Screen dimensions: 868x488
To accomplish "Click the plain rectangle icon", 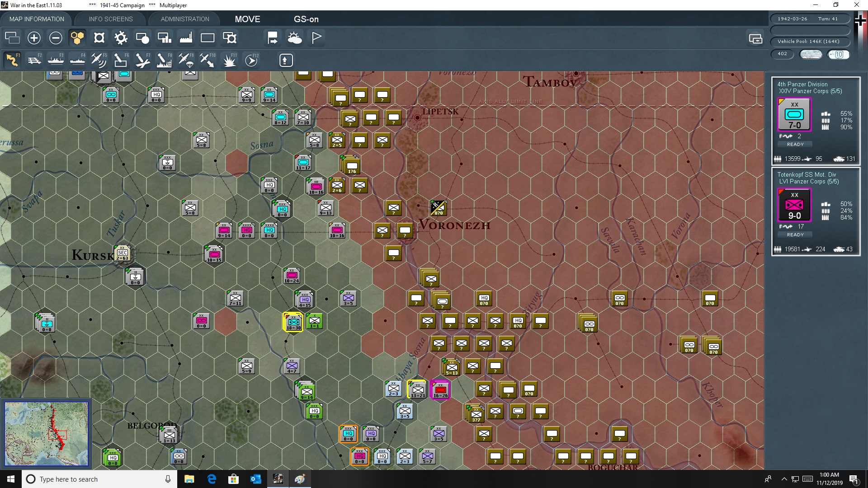I will point(208,38).
